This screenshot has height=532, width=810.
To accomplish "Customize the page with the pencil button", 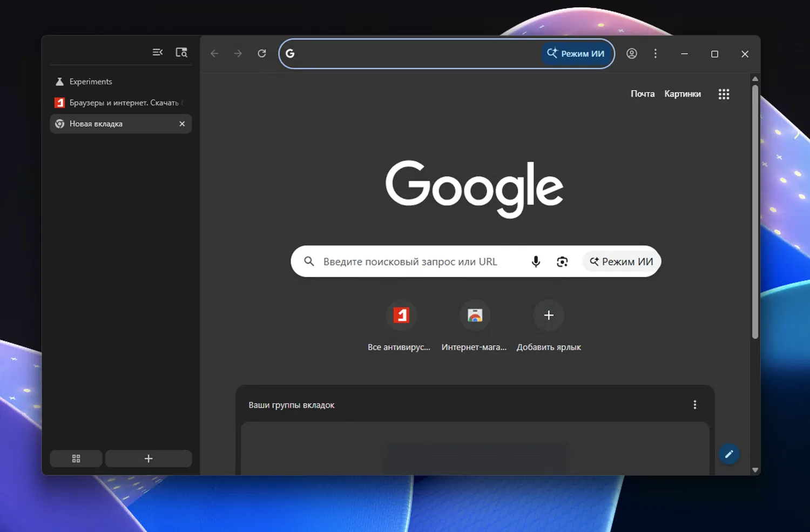I will (729, 454).
